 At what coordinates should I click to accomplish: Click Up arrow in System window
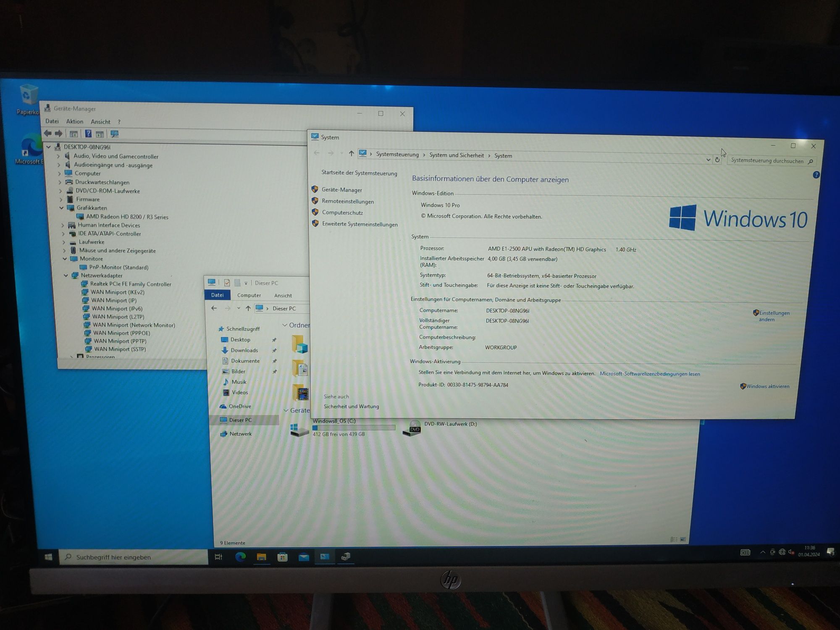click(351, 153)
